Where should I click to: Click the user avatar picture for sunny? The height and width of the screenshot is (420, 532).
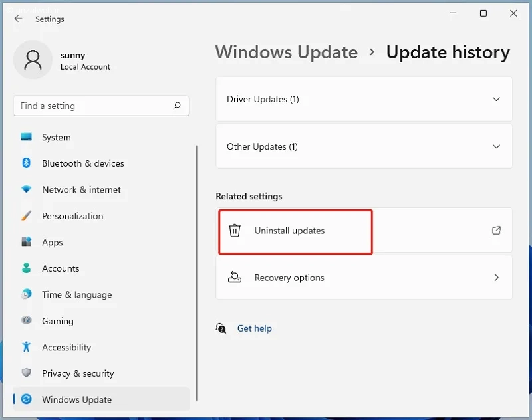coord(33,60)
